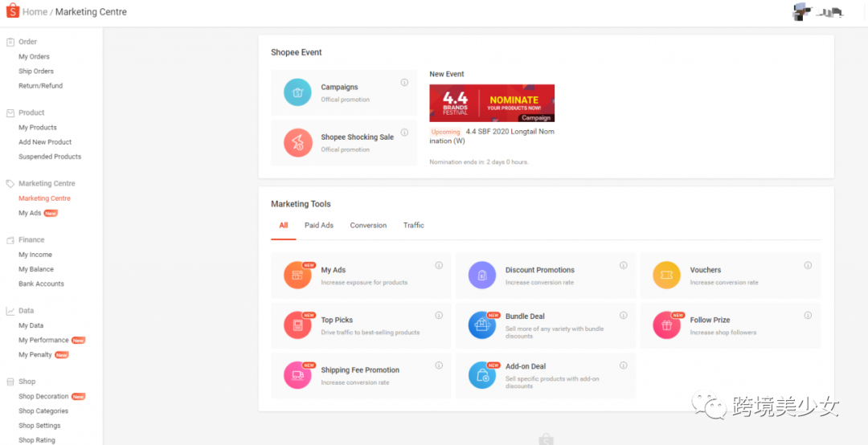The height and width of the screenshot is (445, 868).
Task: Go to Home breadcrumb link
Action: pyautogui.click(x=35, y=11)
